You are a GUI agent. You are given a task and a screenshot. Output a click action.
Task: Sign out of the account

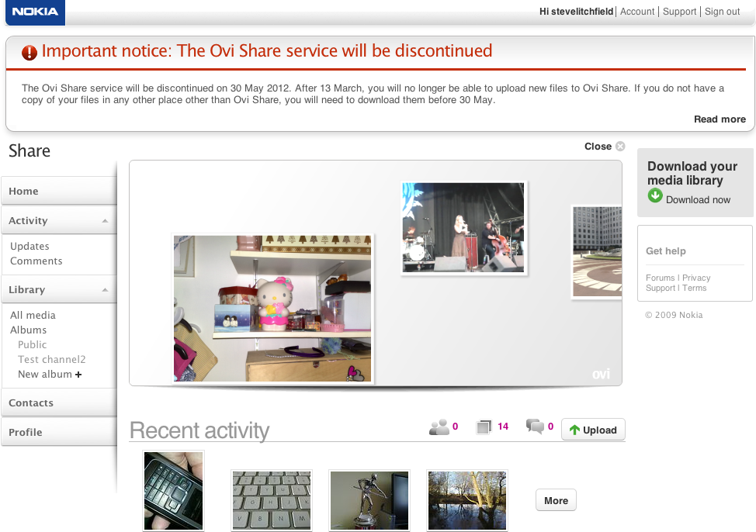(x=723, y=12)
